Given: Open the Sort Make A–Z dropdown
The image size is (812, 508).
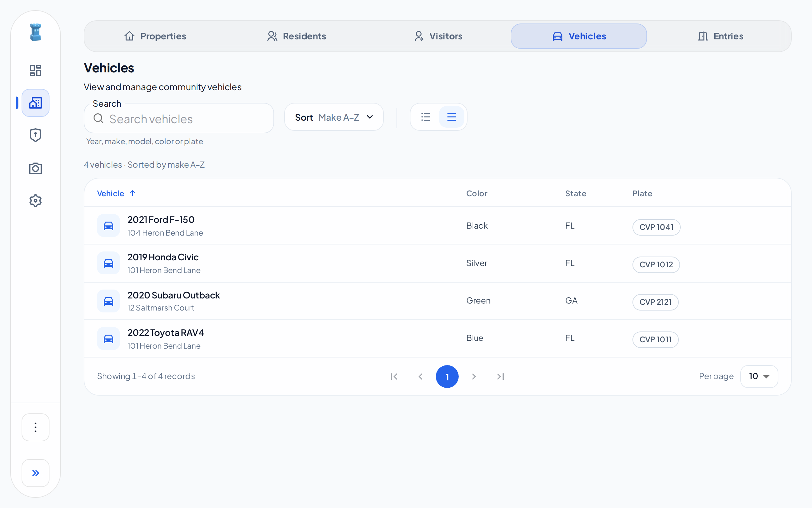Looking at the screenshot, I should (x=334, y=117).
